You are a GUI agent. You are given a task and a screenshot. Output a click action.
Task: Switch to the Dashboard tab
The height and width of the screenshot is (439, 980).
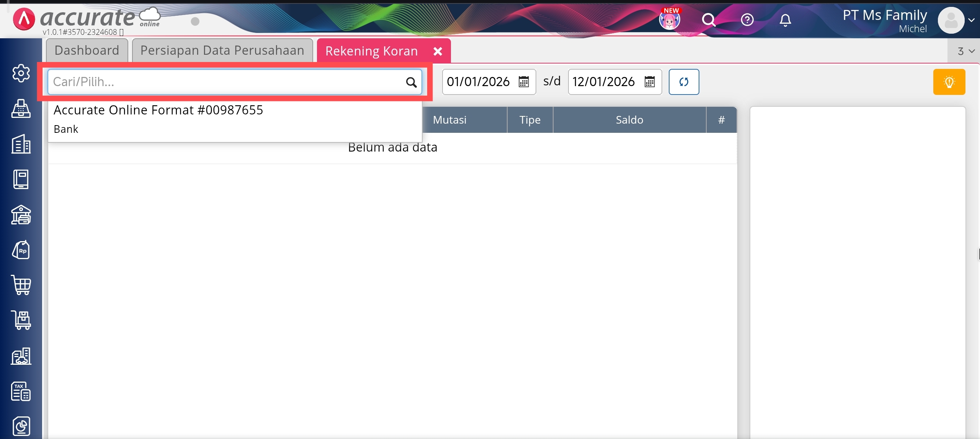point(87,51)
